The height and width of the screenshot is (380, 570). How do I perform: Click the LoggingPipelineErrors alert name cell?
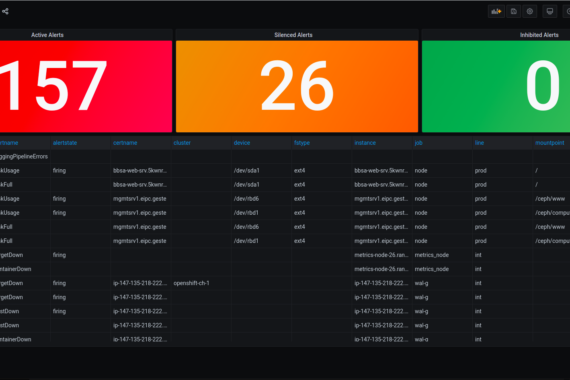pyautogui.click(x=24, y=157)
